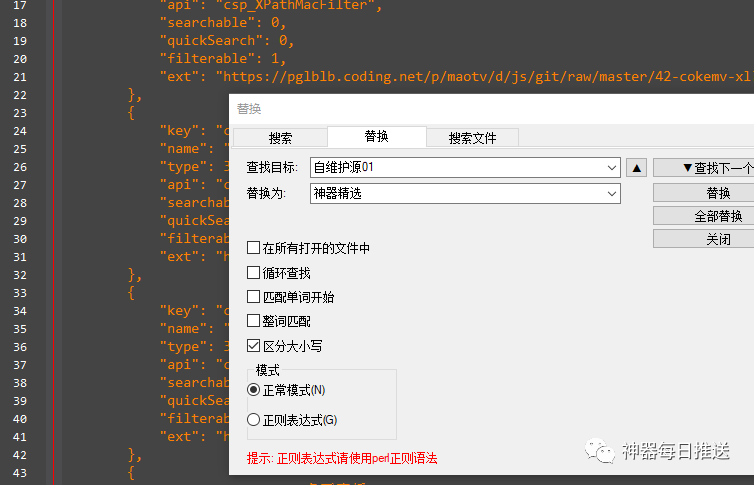Click the 关闭 button

click(x=704, y=239)
